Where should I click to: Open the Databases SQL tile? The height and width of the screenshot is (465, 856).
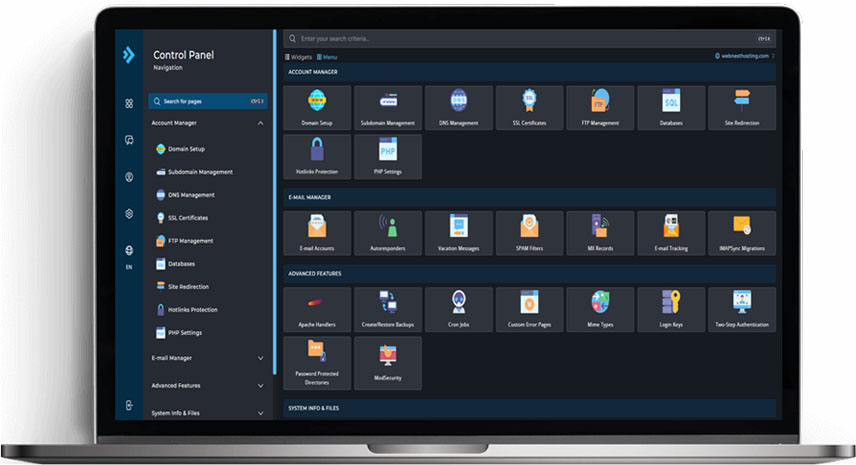point(671,108)
